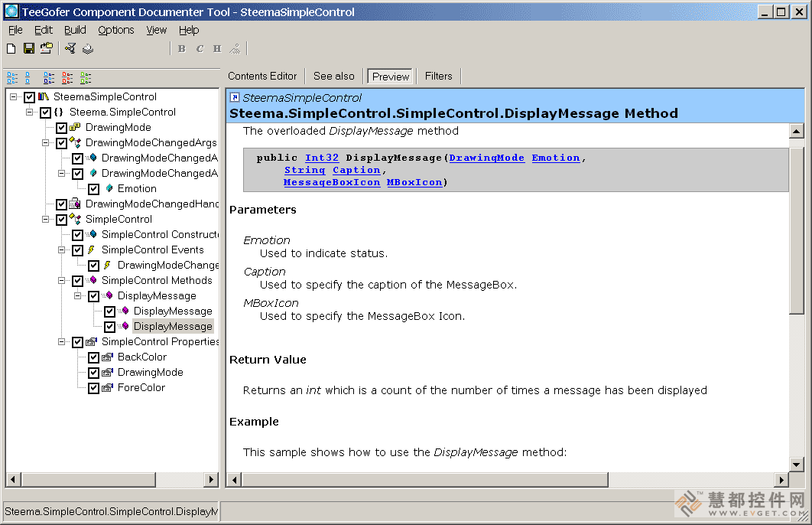Click the icon beside SteemaSimpleControl in preview header
The width and height of the screenshot is (812, 525).
pyautogui.click(x=235, y=97)
